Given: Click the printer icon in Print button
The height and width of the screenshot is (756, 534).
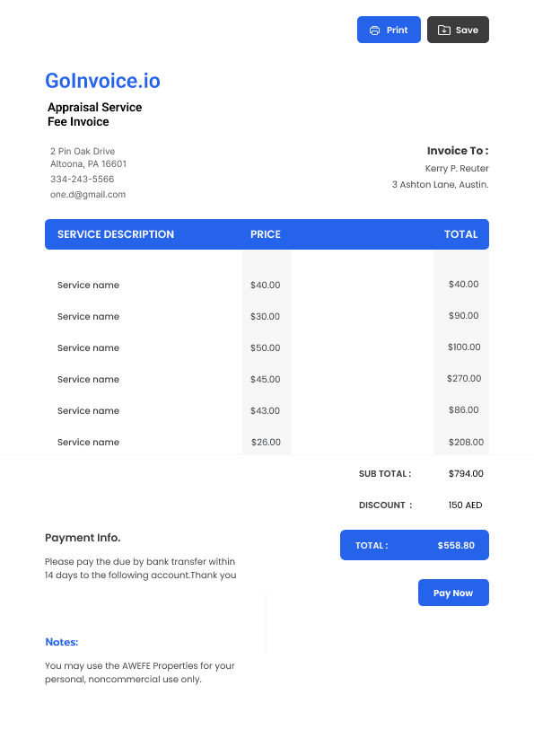Looking at the screenshot, I should pos(374,31).
